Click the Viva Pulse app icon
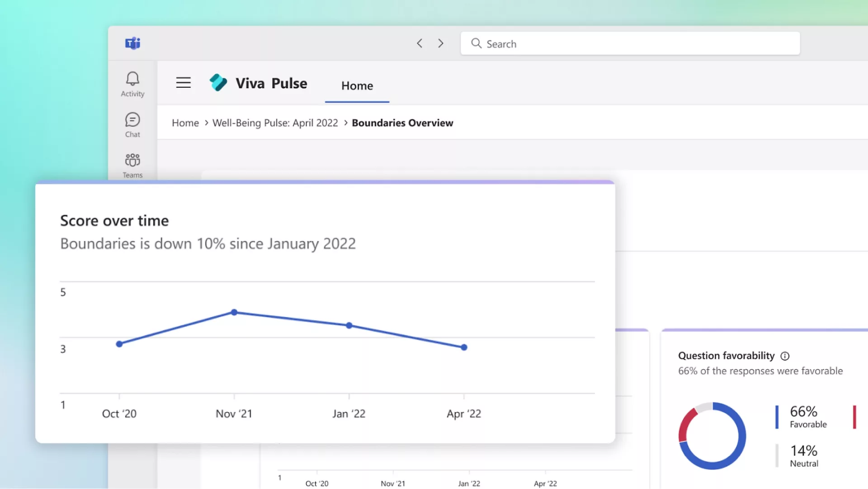This screenshot has width=868, height=489. [x=217, y=82]
